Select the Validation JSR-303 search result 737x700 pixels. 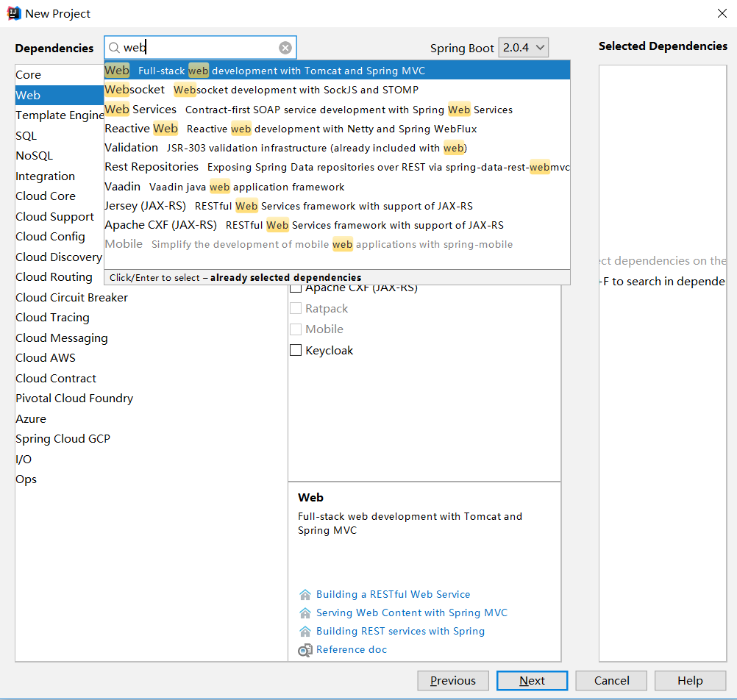(337, 148)
